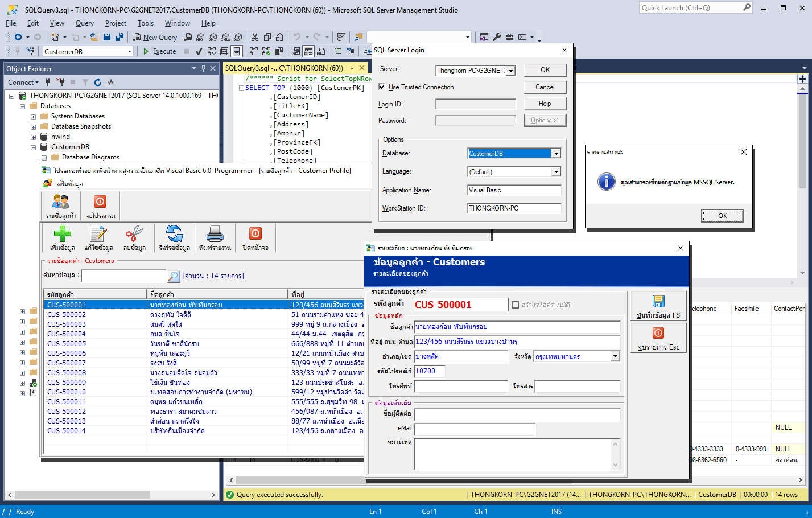The width and height of the screenshot is (812, 518).
Task: Select customer row CUS-500010
Action: (203, 392)
